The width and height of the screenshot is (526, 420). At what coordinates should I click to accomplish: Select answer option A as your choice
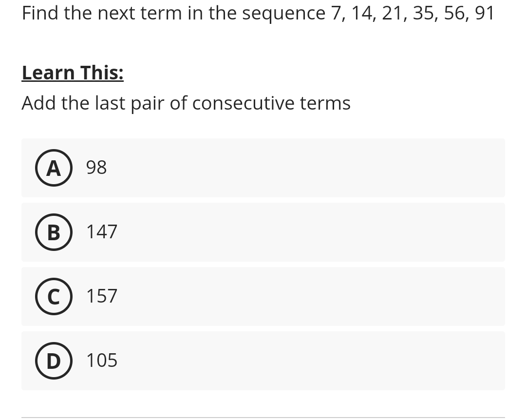click(263, 168)
